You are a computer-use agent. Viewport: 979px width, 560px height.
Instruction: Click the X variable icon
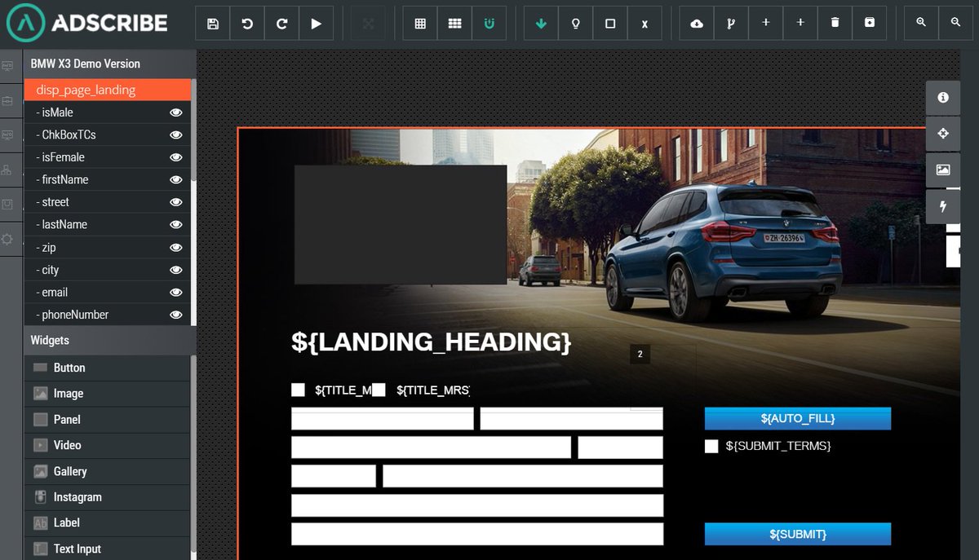pyautogui.click(x=645, y=24)
